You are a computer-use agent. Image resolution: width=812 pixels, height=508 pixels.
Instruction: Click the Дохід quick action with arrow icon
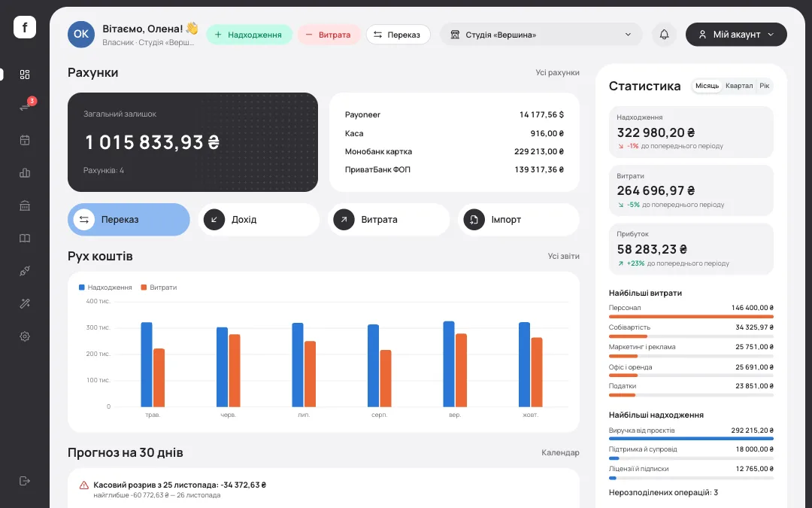[259, 219]
